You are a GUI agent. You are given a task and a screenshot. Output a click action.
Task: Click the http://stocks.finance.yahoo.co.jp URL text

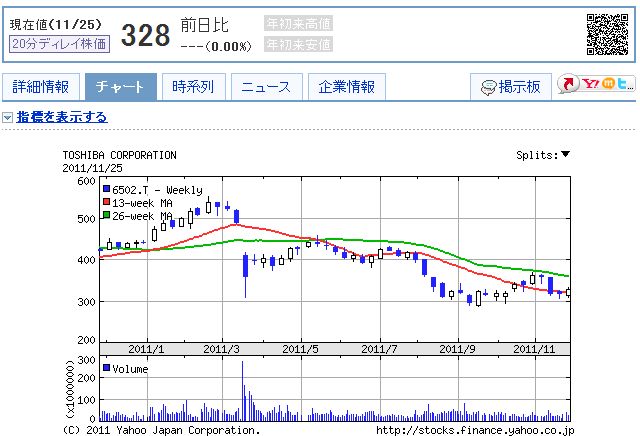pyautogui.click(x=475, y=430)
